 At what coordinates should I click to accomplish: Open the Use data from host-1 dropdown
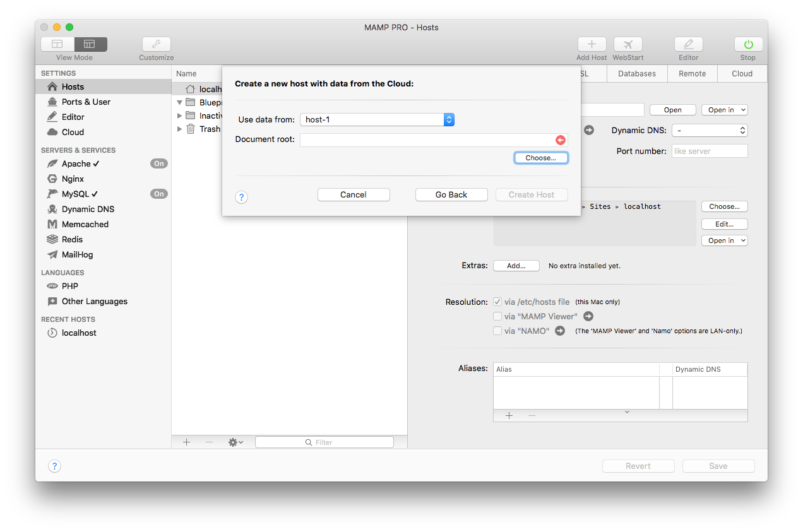(x=449, y=119)
